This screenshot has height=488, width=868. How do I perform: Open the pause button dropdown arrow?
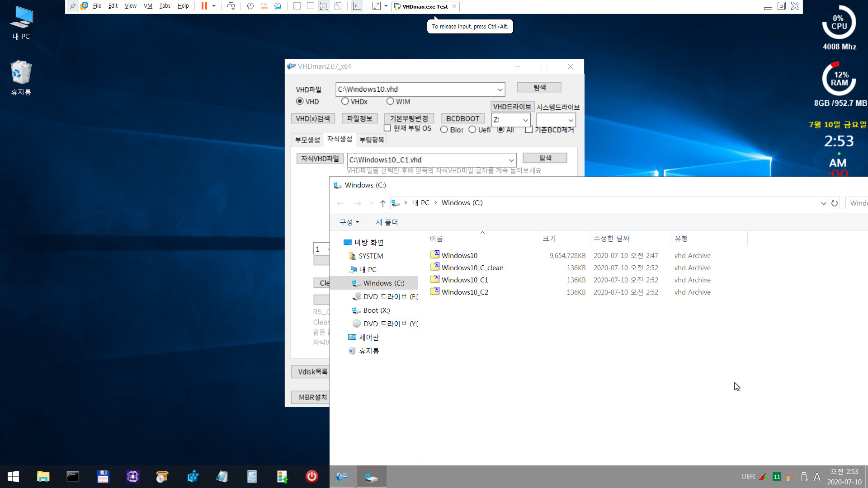point(214,6)
